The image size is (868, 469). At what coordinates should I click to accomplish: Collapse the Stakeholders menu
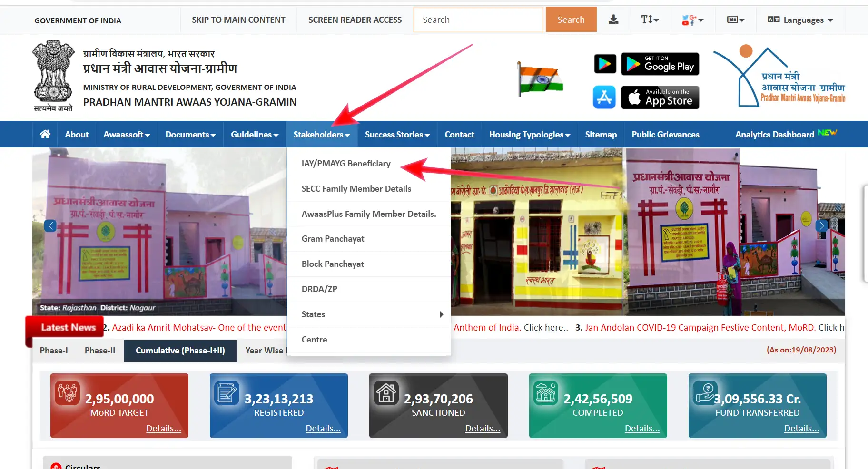(x=322, y=134)
